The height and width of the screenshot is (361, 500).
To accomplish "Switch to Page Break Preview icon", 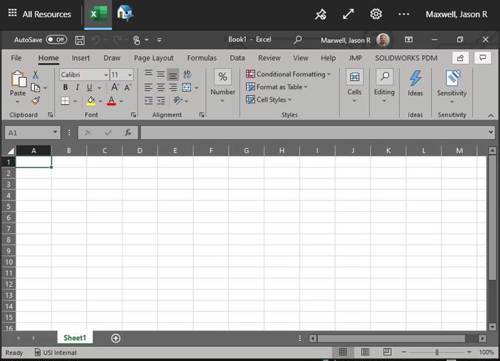I will [x=387, y=352].
